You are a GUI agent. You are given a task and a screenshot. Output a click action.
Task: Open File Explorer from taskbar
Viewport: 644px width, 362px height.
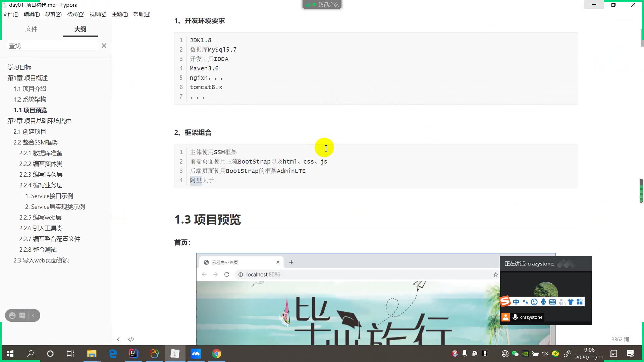(x=92, y=354)
